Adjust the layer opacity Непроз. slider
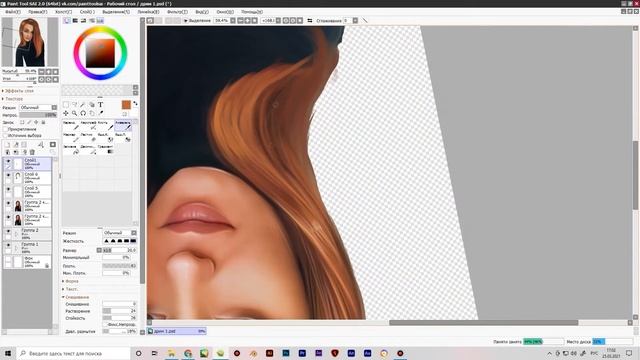 pyautogui.click(x=38, y=115)
